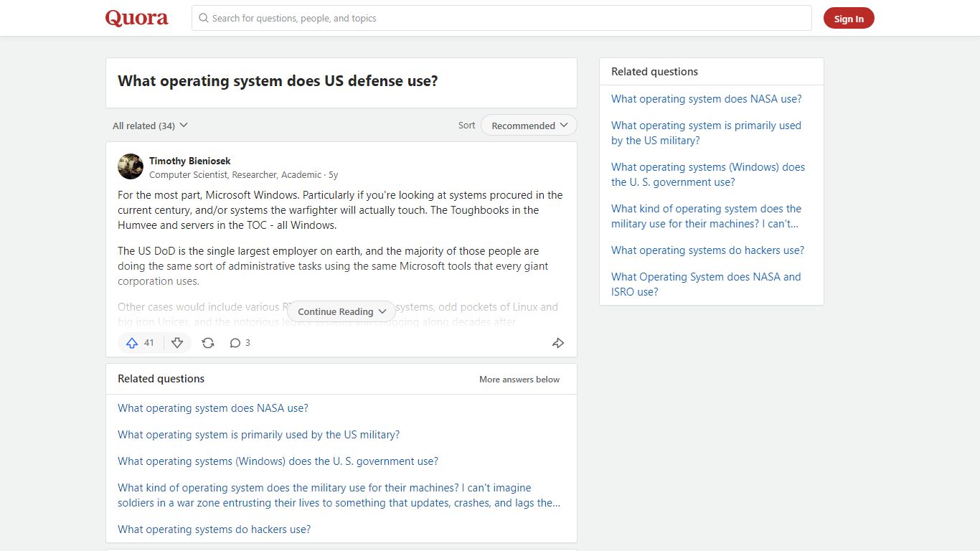Click the 'Computer Scientist, Researcher, Academic' credential
Screen dimensions: 980x551
point(235,174)
